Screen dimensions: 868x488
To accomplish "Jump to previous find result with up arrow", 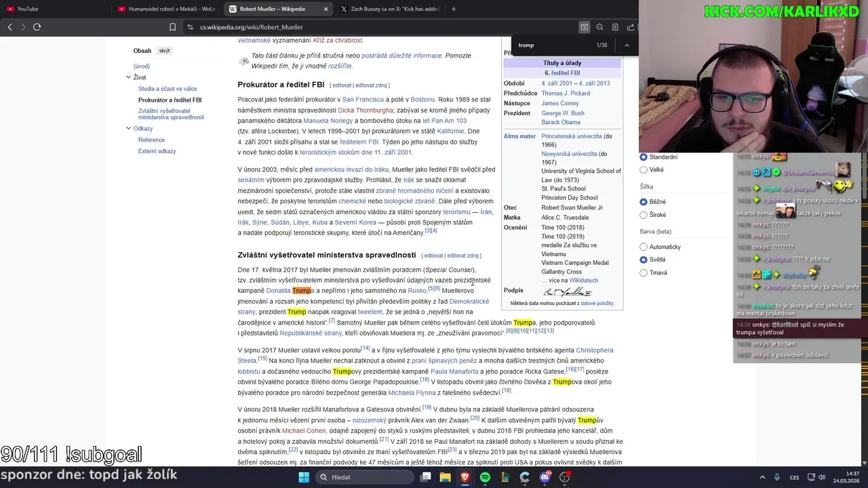I will point(627,45).
